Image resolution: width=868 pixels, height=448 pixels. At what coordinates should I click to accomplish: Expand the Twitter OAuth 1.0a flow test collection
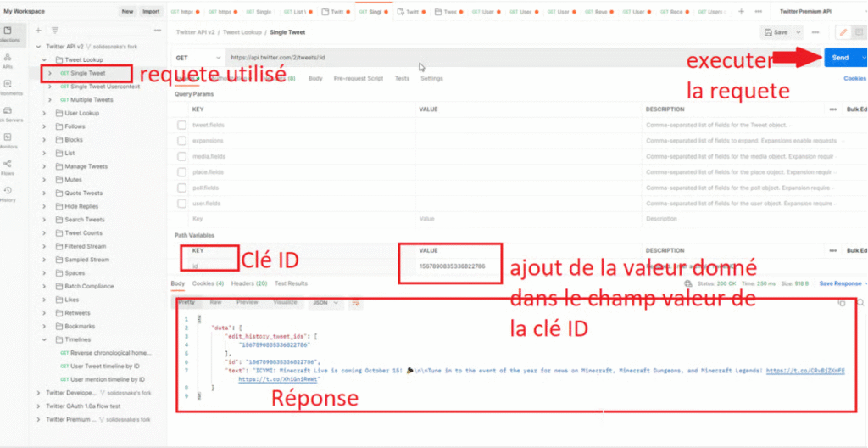pos(38,406)
